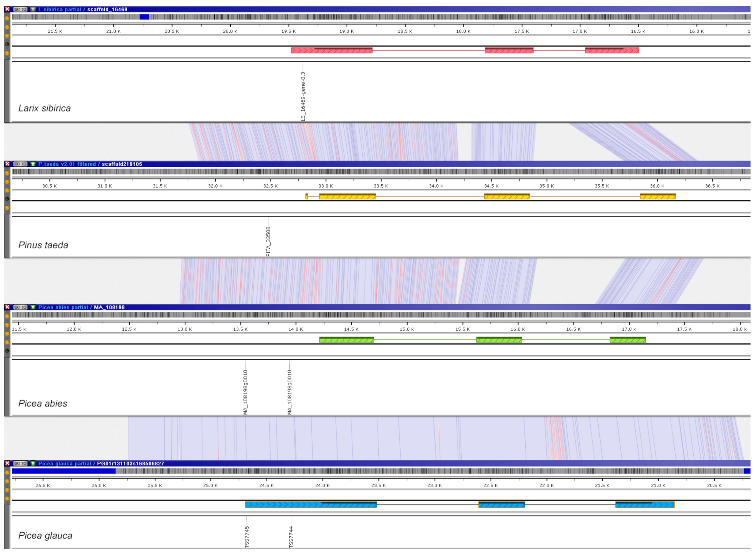Select first red exon of LS_16469 gene
The height and width of the screenshot is (554, 756).
pos(332,51)
